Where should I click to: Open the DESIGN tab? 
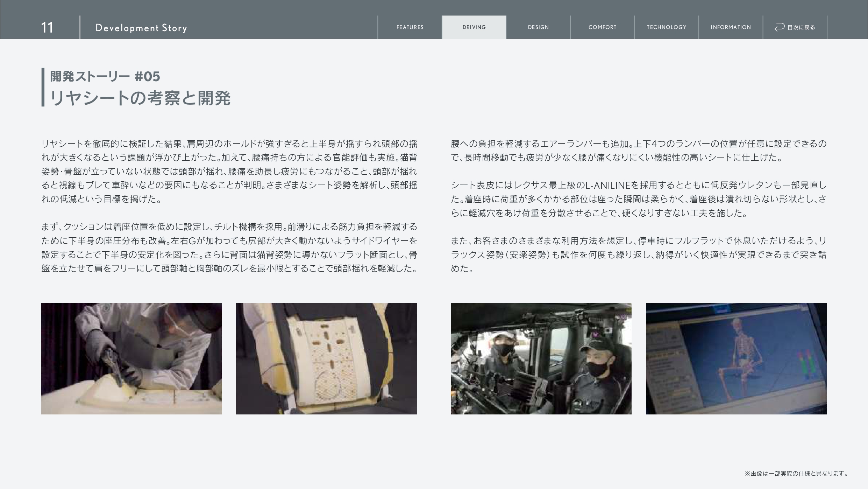(538, 27)
